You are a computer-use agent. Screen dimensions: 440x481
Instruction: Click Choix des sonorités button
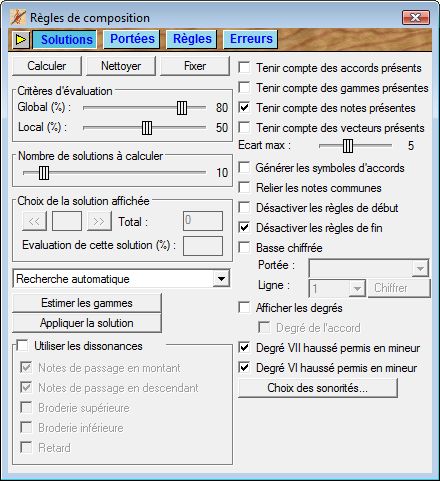point(318,388)
